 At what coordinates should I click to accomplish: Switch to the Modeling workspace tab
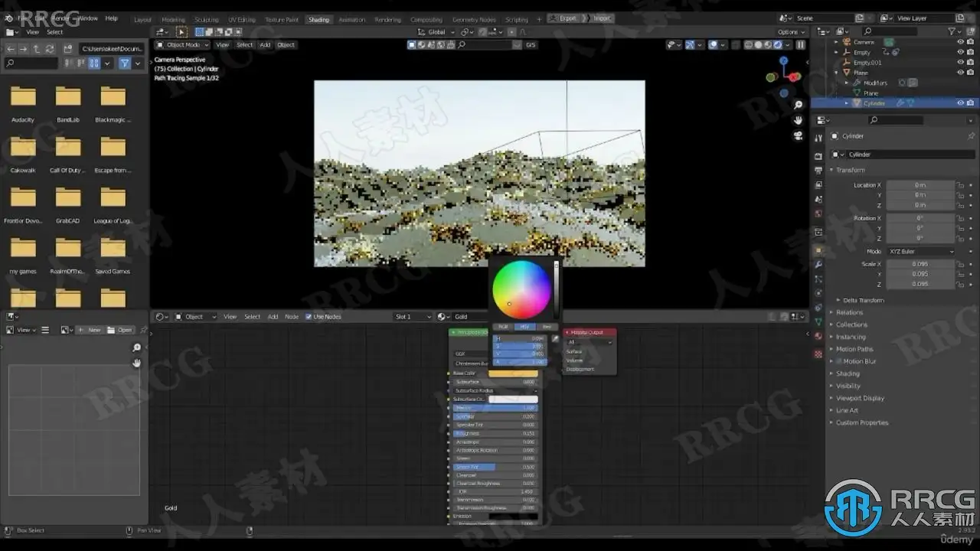point(173,19)
